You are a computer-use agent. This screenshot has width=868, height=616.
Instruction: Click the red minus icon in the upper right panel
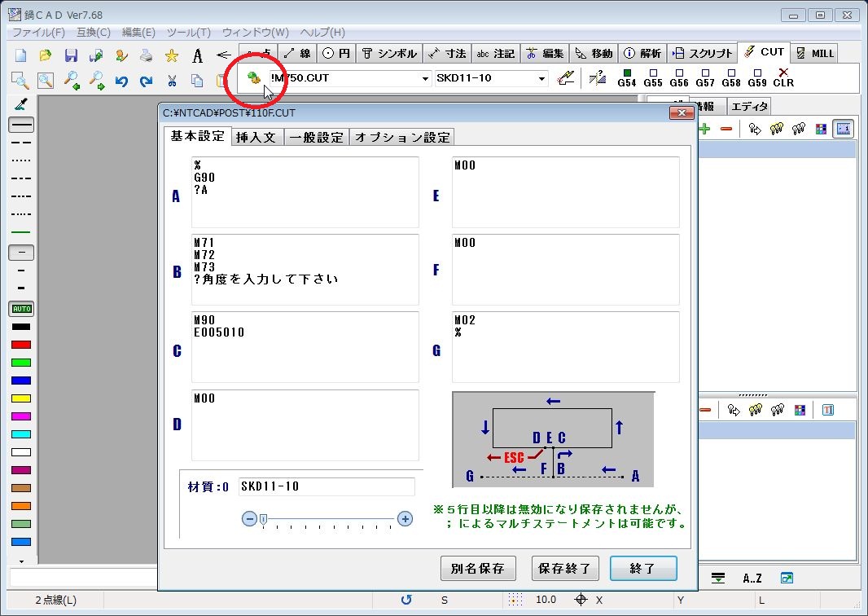(x=726, y=129)
